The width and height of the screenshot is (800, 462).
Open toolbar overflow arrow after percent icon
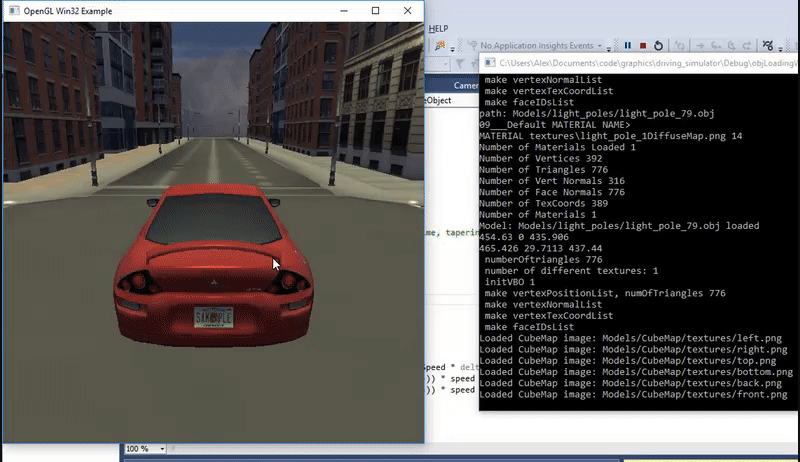click(780, 49)
